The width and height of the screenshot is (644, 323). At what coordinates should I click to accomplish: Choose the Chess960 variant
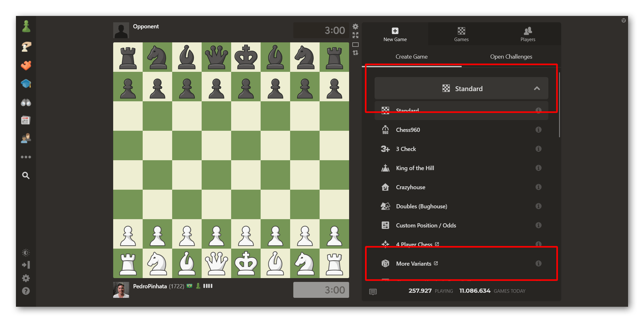point(461,130)
